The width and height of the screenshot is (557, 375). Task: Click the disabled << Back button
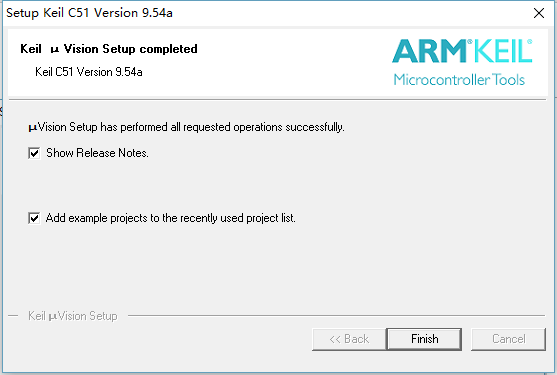coord(349,339)
